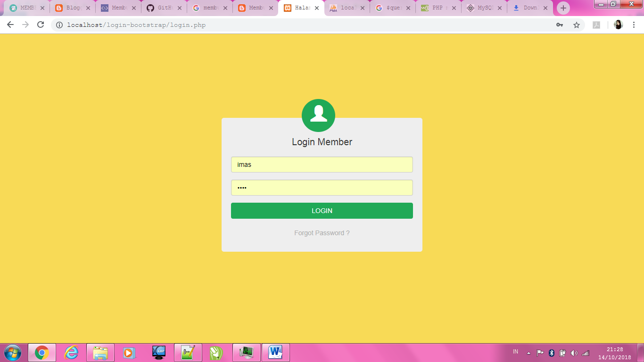Viewport: 644px width, 362px height.
Task: Open the Forgot Password link
Action: [x=322, y=233]
